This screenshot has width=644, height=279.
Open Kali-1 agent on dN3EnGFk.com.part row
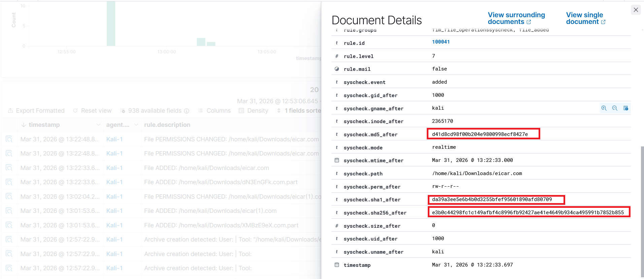pyautogui.click(x=115, y=182)
